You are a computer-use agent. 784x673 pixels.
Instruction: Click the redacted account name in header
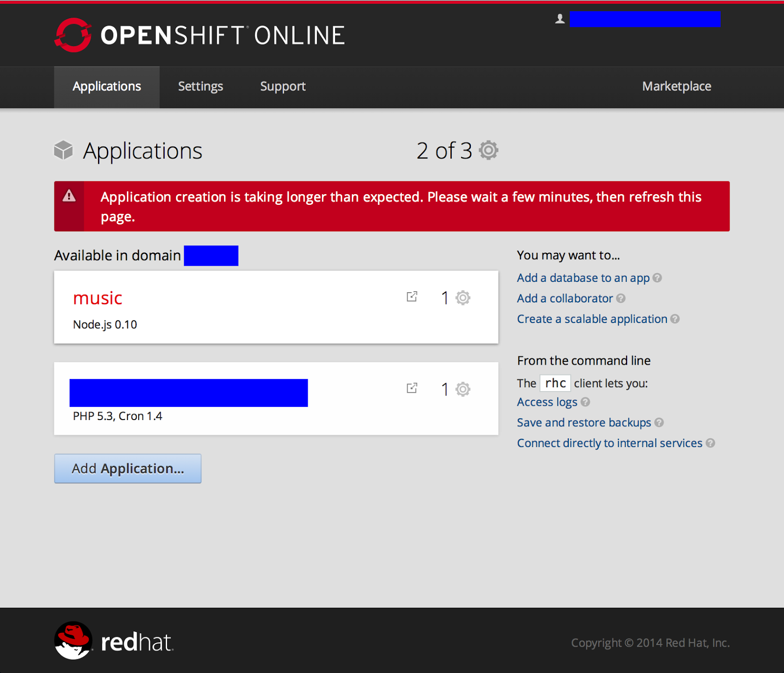(x=645, y=19)
